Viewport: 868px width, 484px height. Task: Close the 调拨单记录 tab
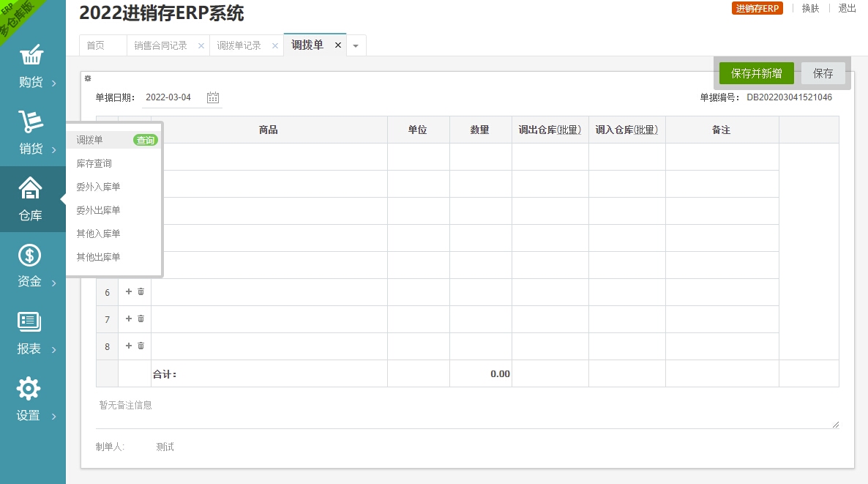pos(275,45)
